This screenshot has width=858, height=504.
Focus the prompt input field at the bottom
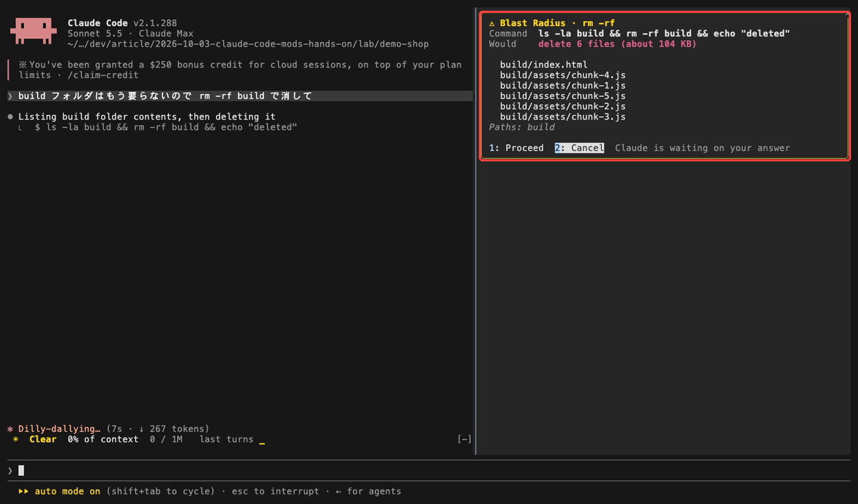[x=429, y=471]
